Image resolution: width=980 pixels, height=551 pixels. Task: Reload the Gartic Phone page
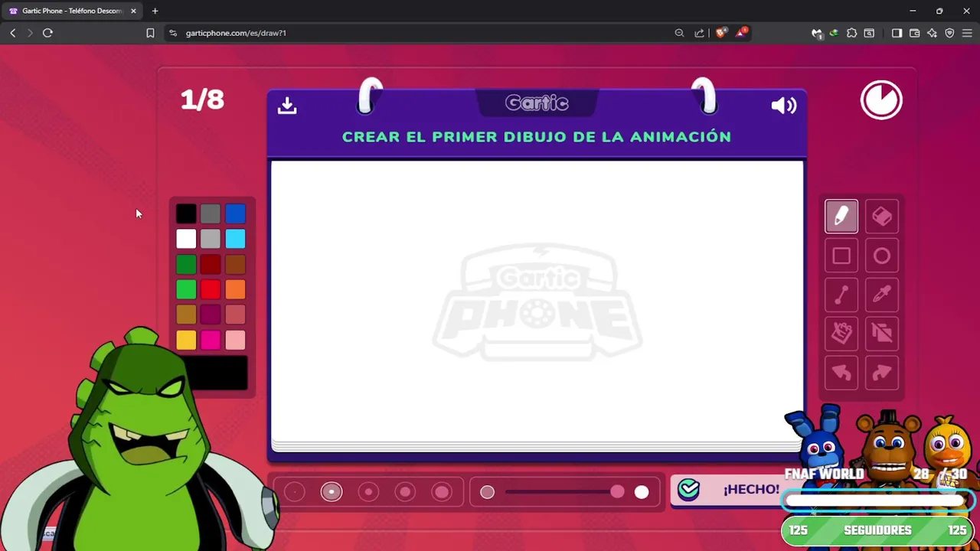[47, 33]
